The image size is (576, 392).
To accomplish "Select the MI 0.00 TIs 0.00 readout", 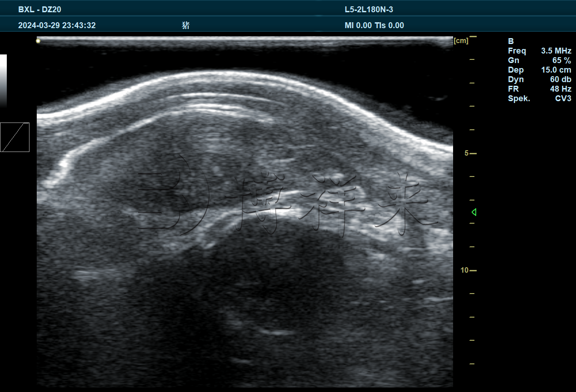I will point(374,25).
